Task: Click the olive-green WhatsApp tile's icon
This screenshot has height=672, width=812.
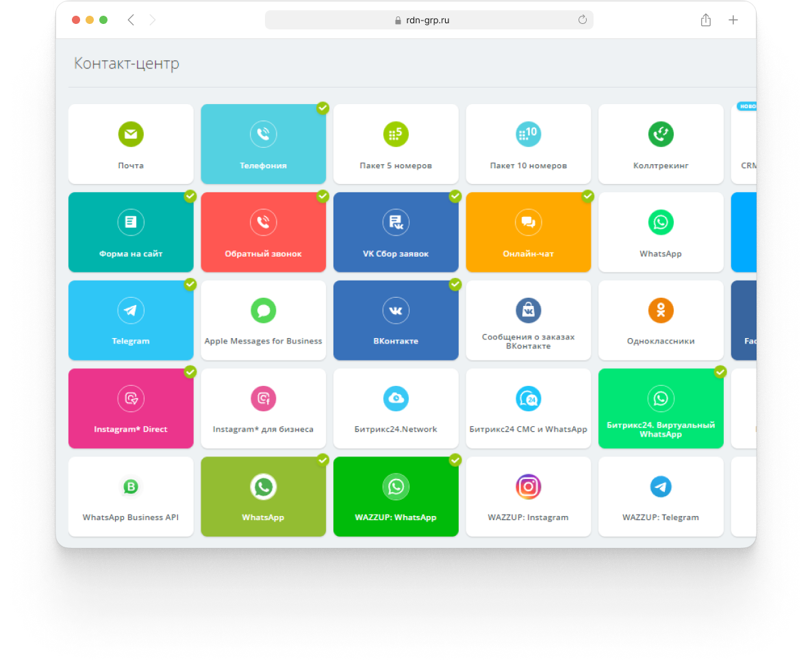Action: pos(263,487)
